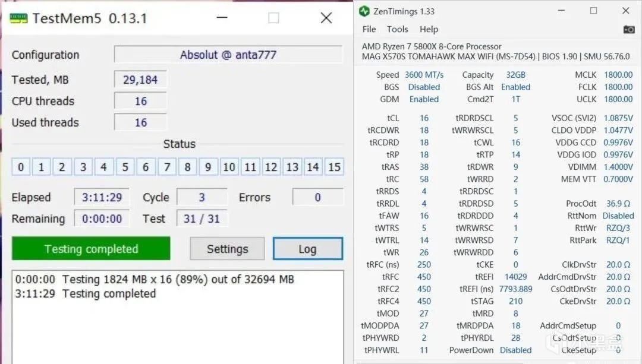This screenshot has width=642, height=364.
Task: Click the VDIMM value 1.4000V
Action: [618, 167]
